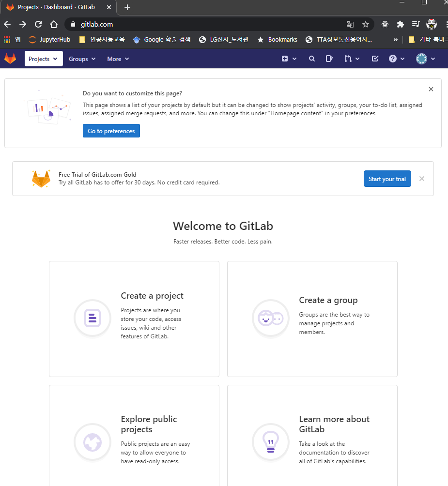Click the Chrome profile avatar

(x=432, y=24)
